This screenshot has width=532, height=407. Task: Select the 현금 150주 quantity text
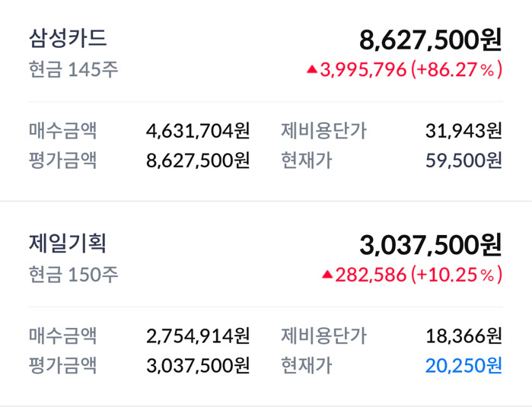(73, 274)
